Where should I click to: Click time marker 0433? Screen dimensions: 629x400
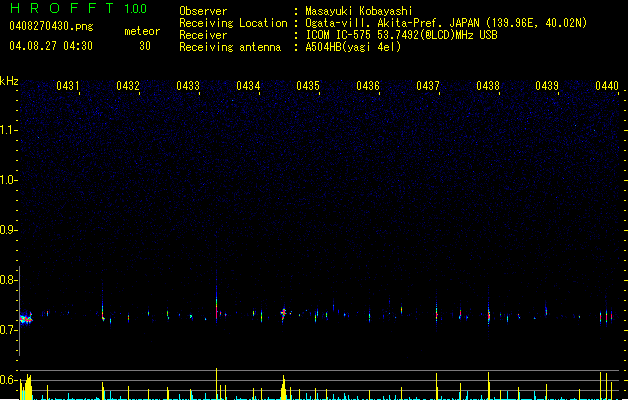(188, 85)
